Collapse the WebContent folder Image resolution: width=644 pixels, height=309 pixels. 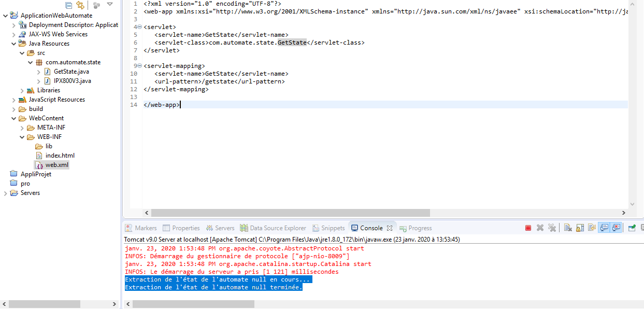tap(13, 118)
